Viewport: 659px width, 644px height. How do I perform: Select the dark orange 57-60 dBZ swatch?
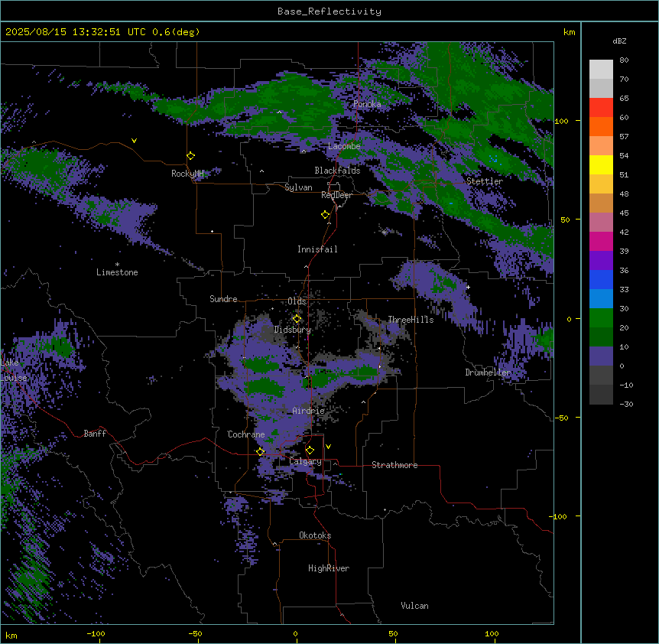point(601,126)
